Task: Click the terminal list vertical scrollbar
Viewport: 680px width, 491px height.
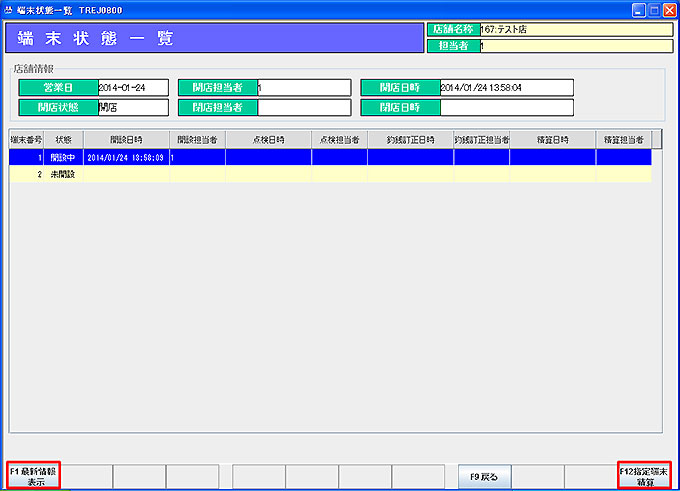Action: pos(657,280)
